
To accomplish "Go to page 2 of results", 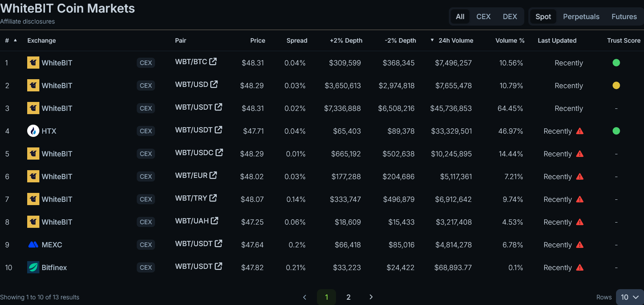I will pyautogui.click(x=348, y=297).
